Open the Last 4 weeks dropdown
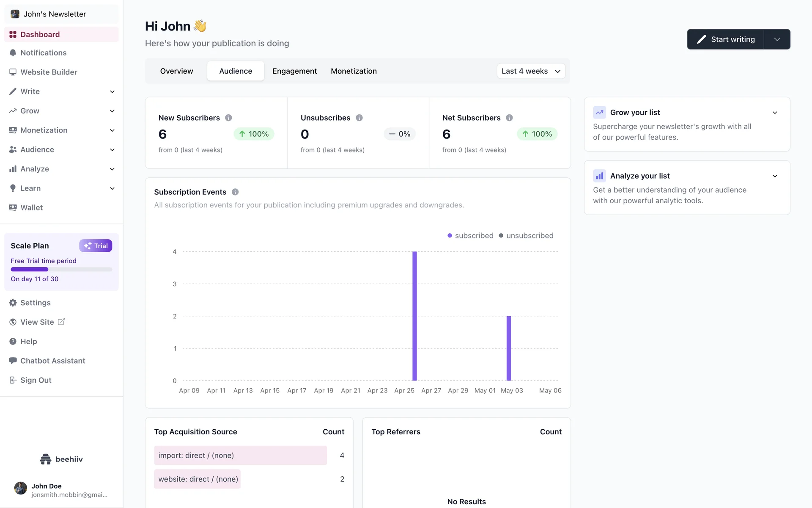Image resolution: width=812 pixels, height=508 pixels. coord(531,72)
